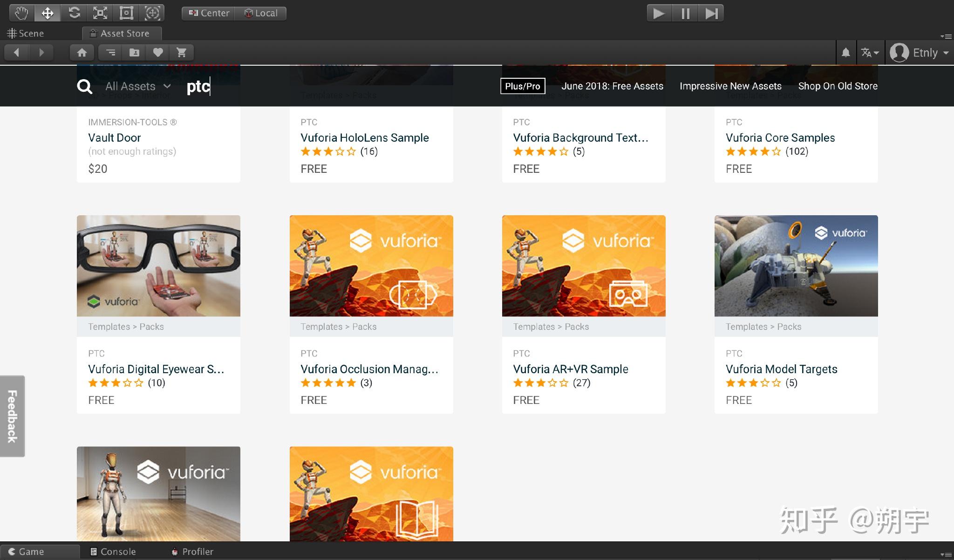Click the Asset Store home icon
The image size is (954, 560).
[82, 53]
